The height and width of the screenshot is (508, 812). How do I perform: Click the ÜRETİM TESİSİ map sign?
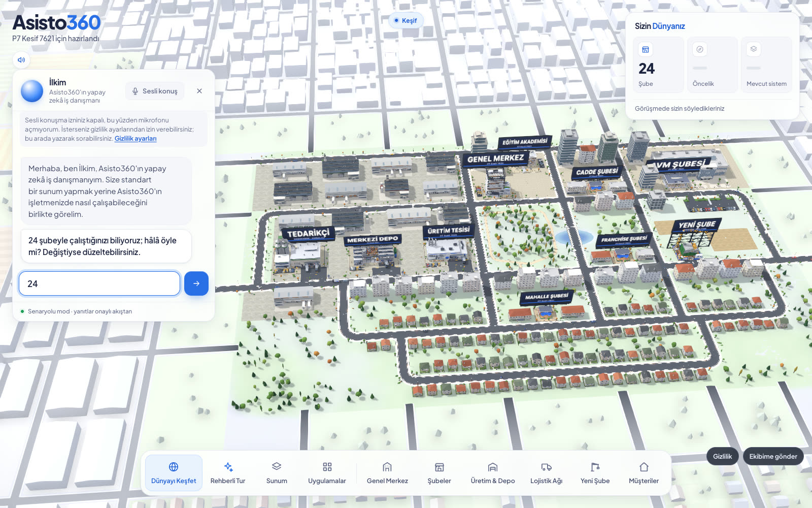448,231
